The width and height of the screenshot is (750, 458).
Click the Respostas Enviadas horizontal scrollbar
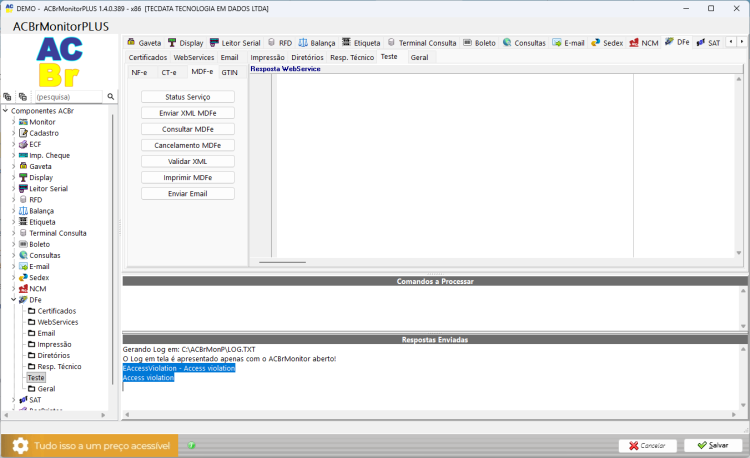coord(430,414)
